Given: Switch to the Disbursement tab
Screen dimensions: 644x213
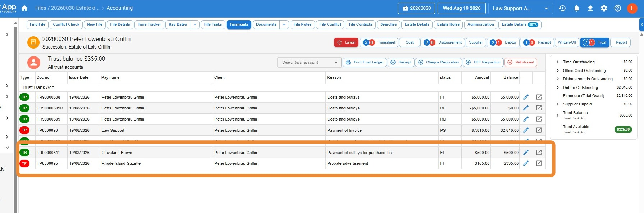Looking at the screenshot, I should [x=442, y=42].
